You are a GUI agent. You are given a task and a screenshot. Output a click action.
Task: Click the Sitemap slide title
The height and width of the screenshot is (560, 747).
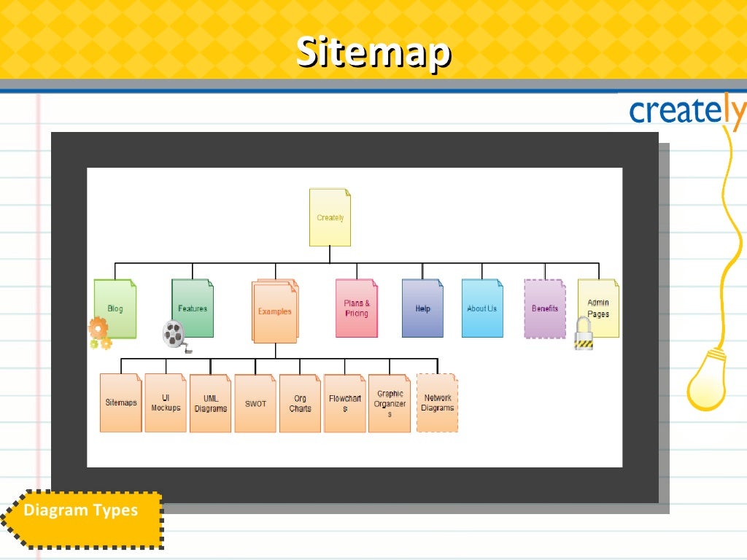tap(373, 52)
